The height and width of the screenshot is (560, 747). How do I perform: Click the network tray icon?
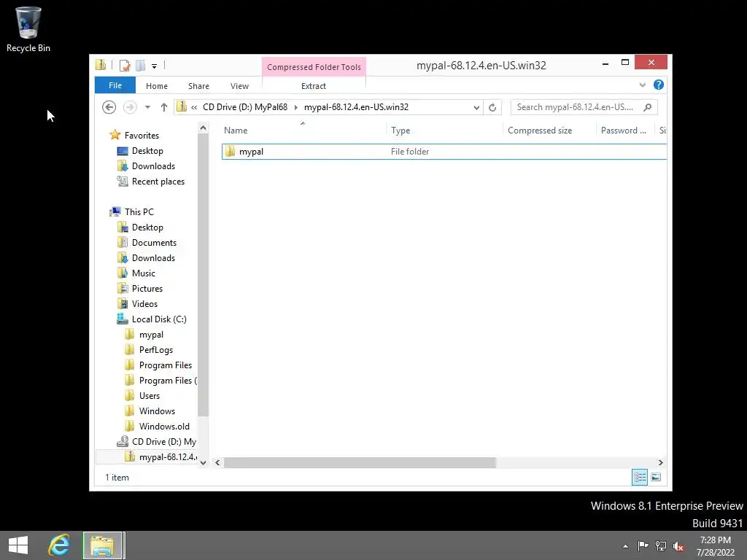[661, 545]
